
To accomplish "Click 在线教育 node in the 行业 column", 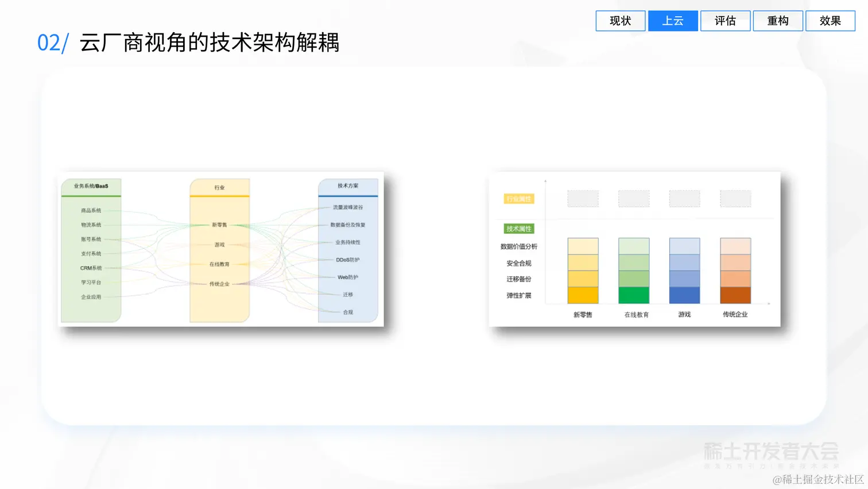I will 219,264.
